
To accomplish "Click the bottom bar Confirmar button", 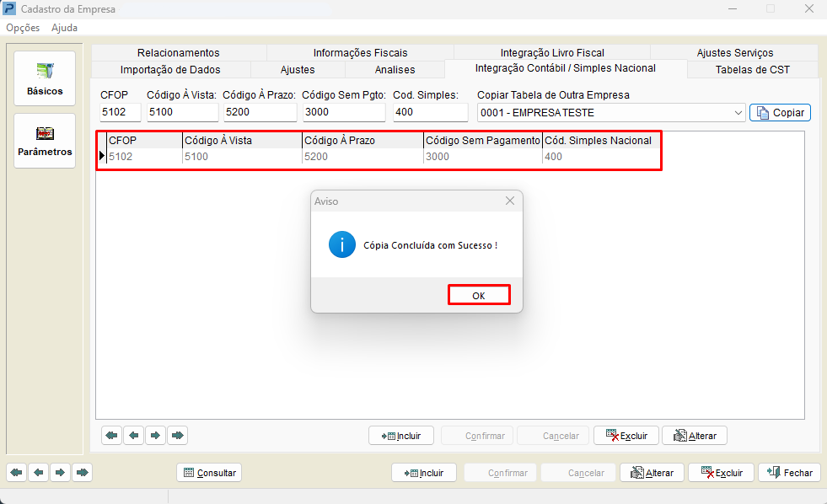I will [x=500, y=472].
